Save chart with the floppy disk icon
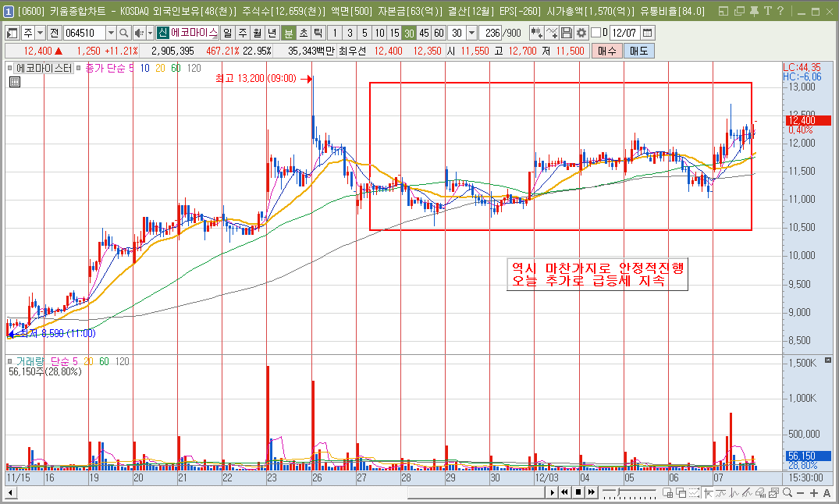The height and width of the screenshot is (504, 839). (567, 33)
